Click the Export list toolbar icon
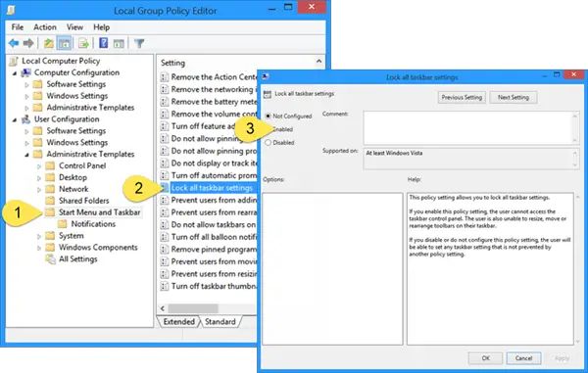The image size is (588, 373). tap(83, 43)
